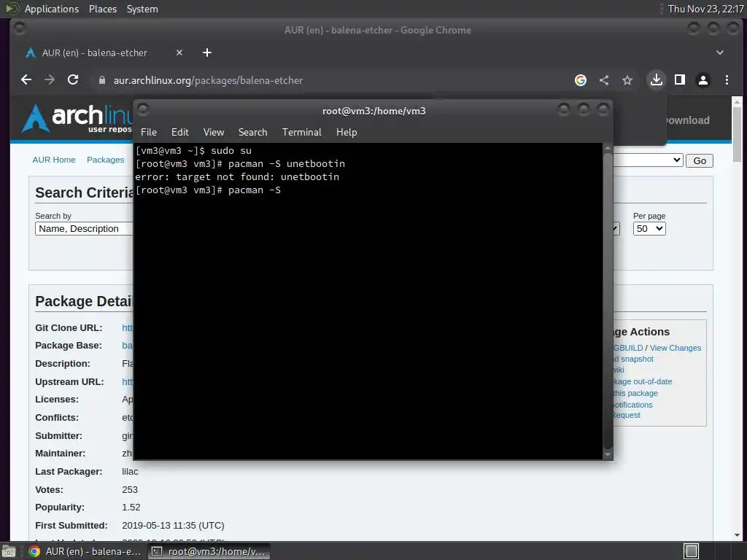Click the lock icon in address bar

tap(101, 80)
